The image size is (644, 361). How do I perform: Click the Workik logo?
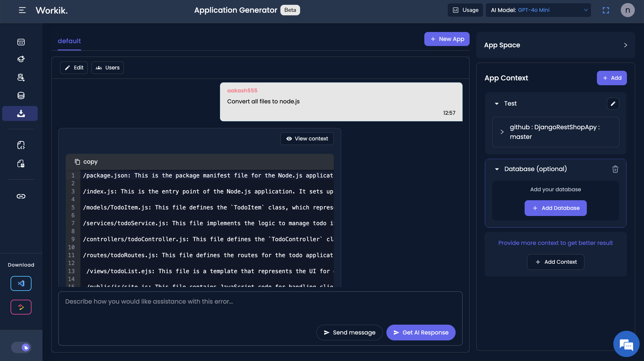click(x=51, y=10)
